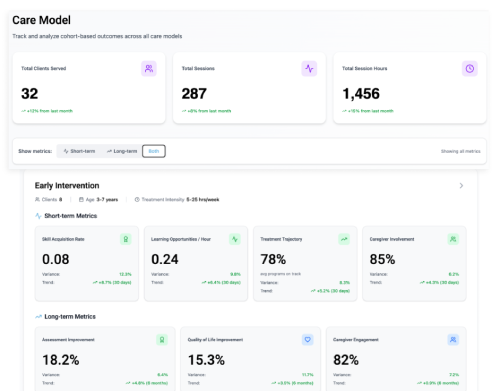This screenshot has height=391, width=500.
Task: Click the Showing all metrics status text
Action: [x=461, y=151]
